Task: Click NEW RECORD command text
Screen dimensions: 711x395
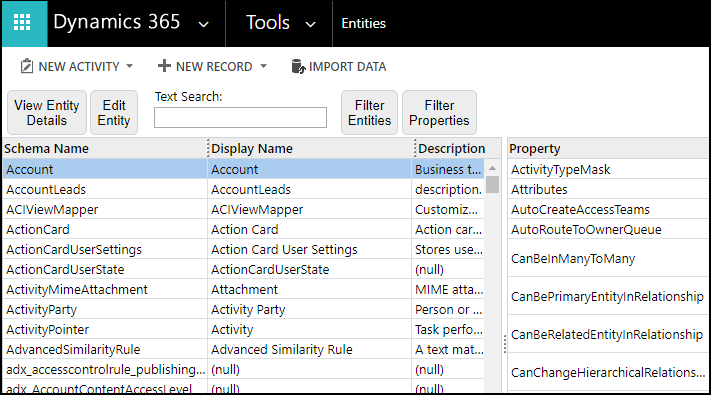Action: 214,67
